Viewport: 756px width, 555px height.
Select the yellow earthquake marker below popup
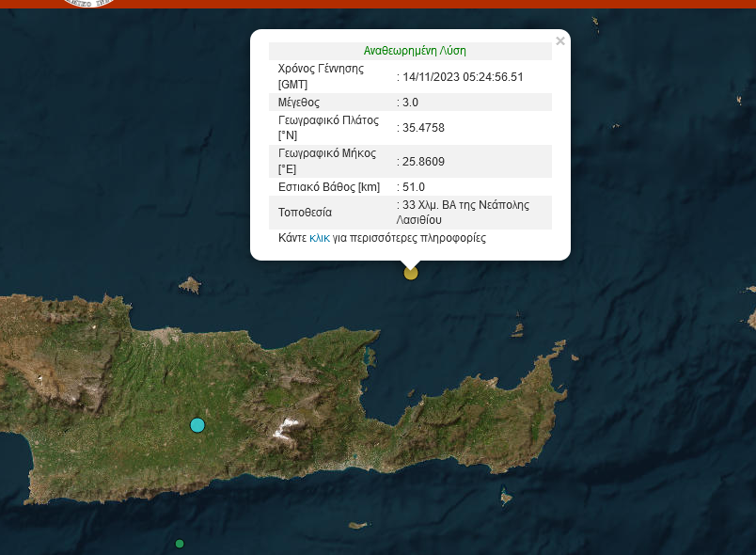[411, 273]
